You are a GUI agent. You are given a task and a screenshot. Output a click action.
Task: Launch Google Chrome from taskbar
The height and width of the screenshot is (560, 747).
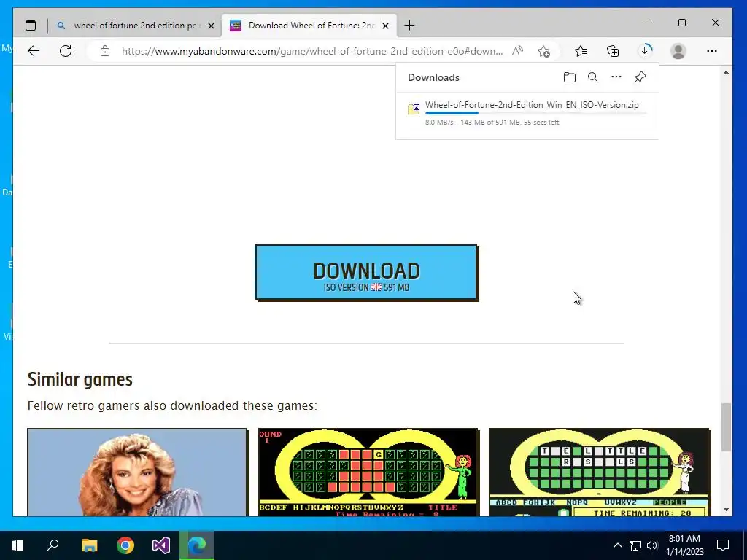tap(125, 545)
